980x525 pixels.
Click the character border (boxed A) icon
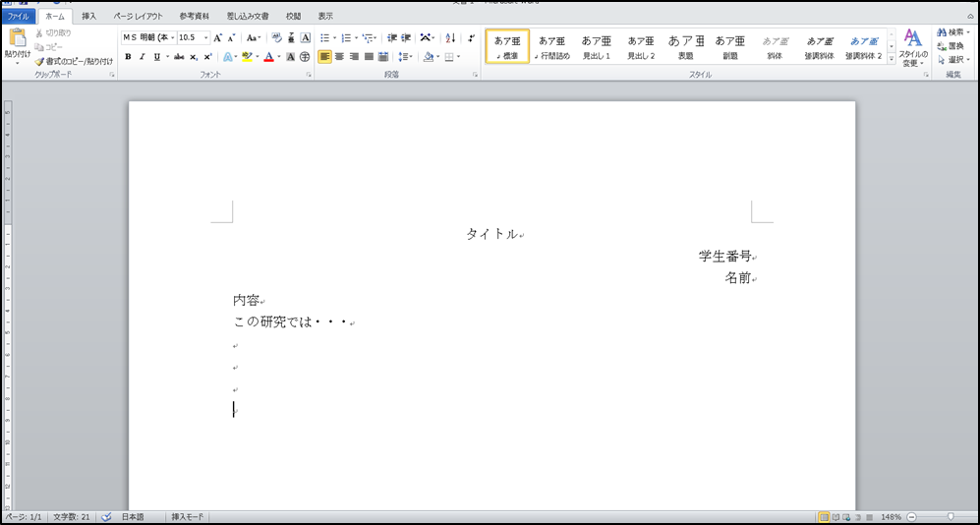pos(306,38)
